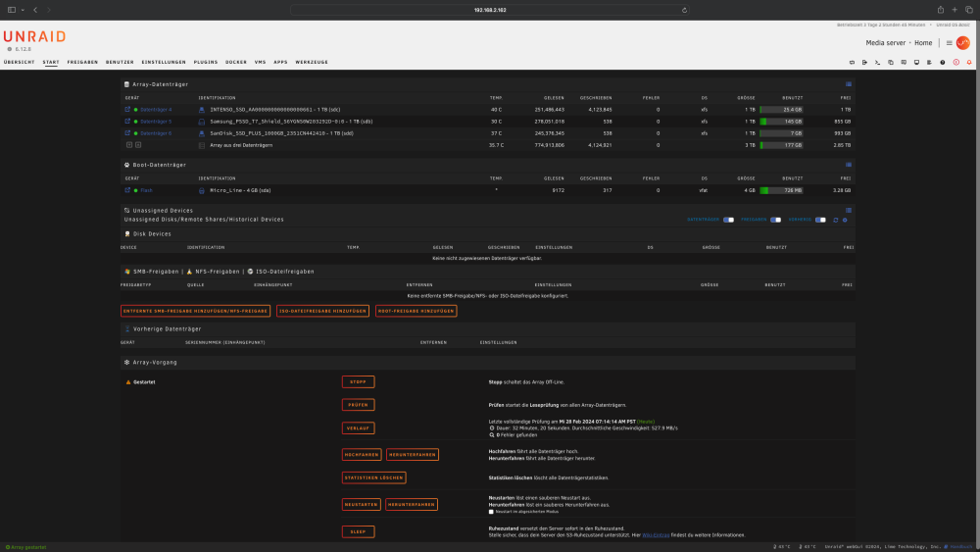Viewport: 980px width, 552px height.
Task: Open the hamburger menu beside the avatar
Action: click(949, 43)
